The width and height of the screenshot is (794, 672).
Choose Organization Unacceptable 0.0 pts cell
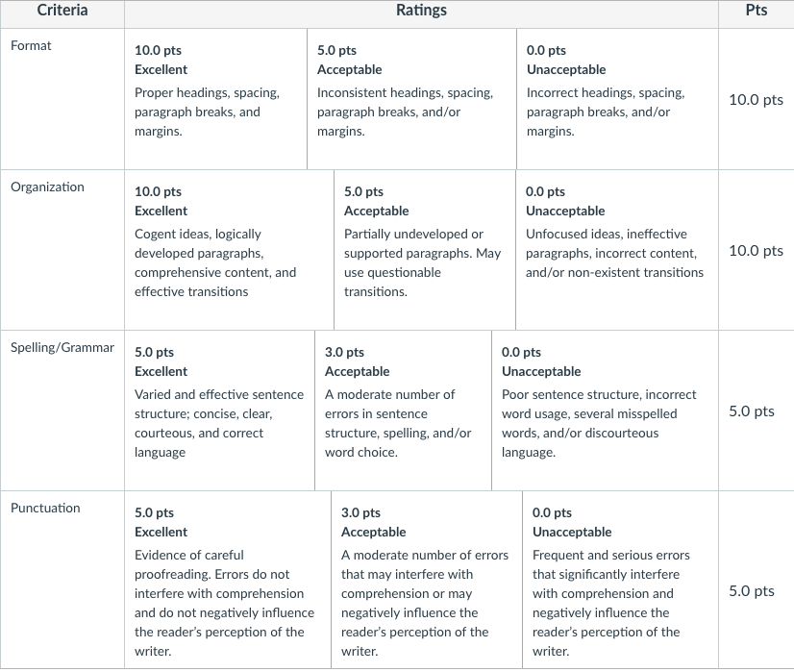coord(617,250)
